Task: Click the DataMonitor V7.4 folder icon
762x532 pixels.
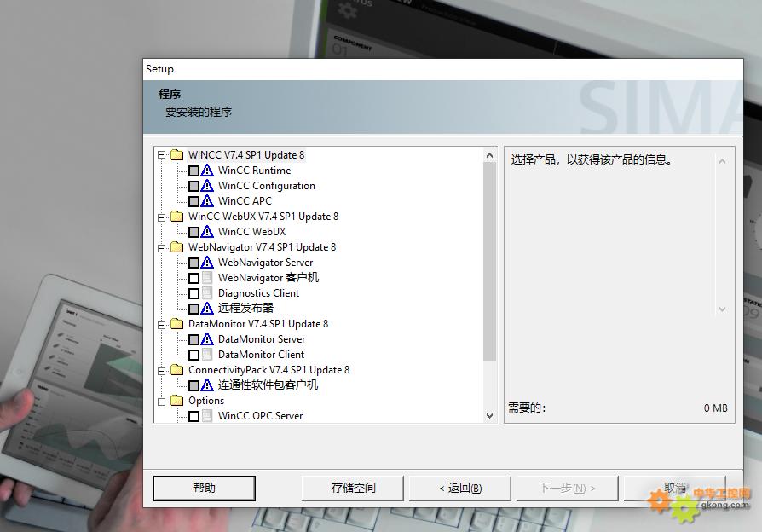Action: [x=177, y=324]
